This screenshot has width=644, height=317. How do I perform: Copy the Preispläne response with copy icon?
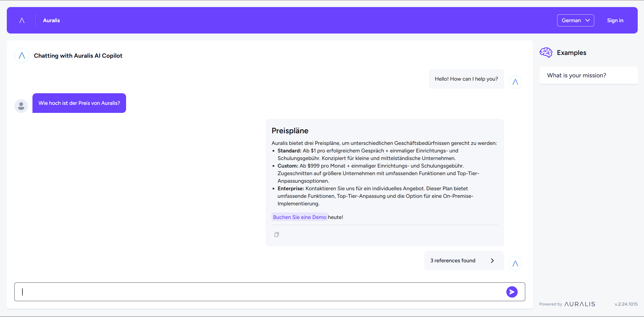coord(277,235)
